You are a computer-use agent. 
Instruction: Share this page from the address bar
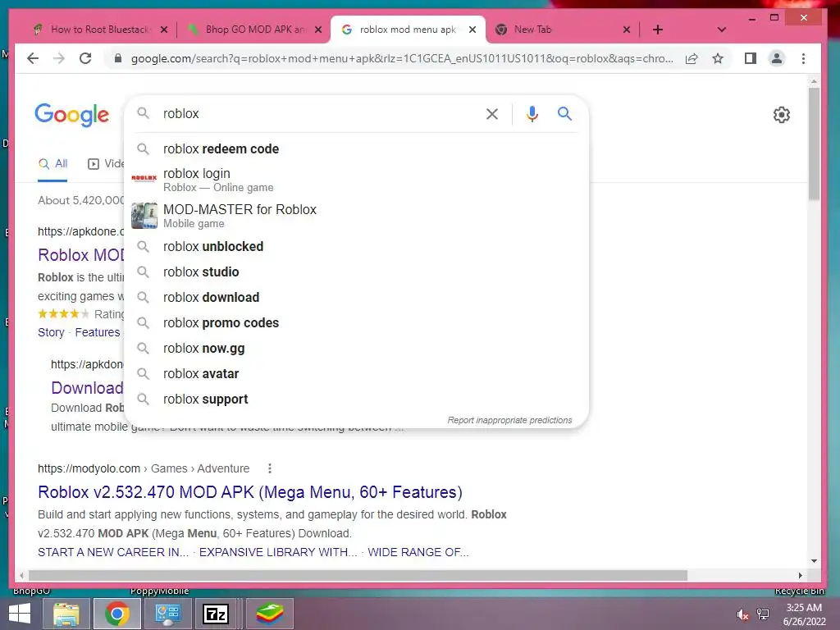click(692, 58)
